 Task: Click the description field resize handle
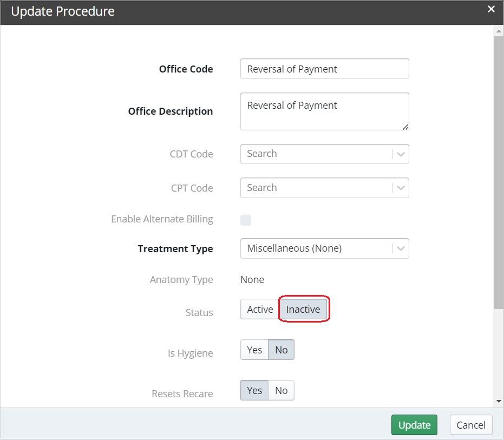click(406, 127)
